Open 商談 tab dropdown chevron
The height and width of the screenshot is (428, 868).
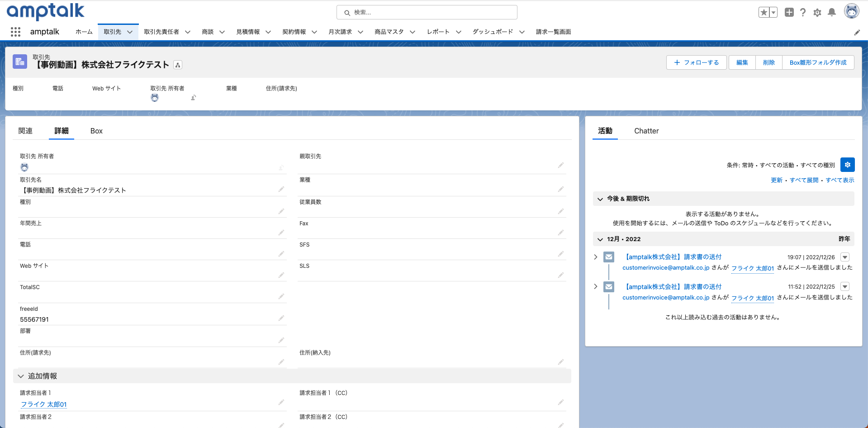222,32
